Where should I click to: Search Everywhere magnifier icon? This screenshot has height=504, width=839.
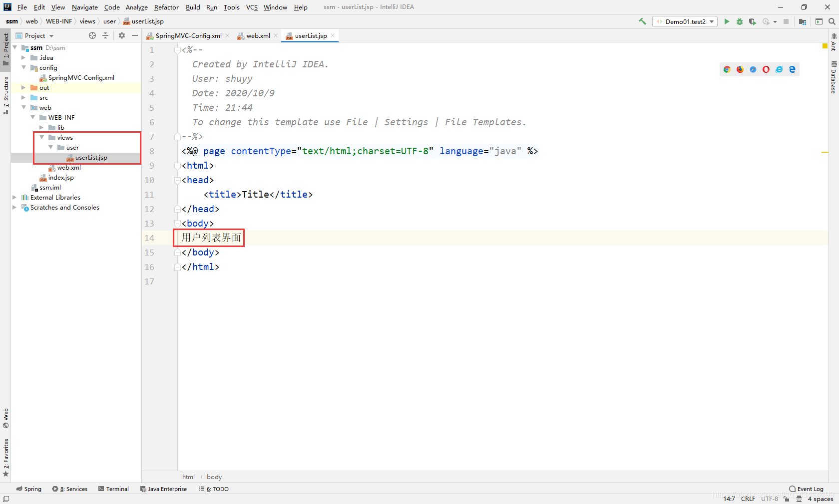tap(832, 21)
